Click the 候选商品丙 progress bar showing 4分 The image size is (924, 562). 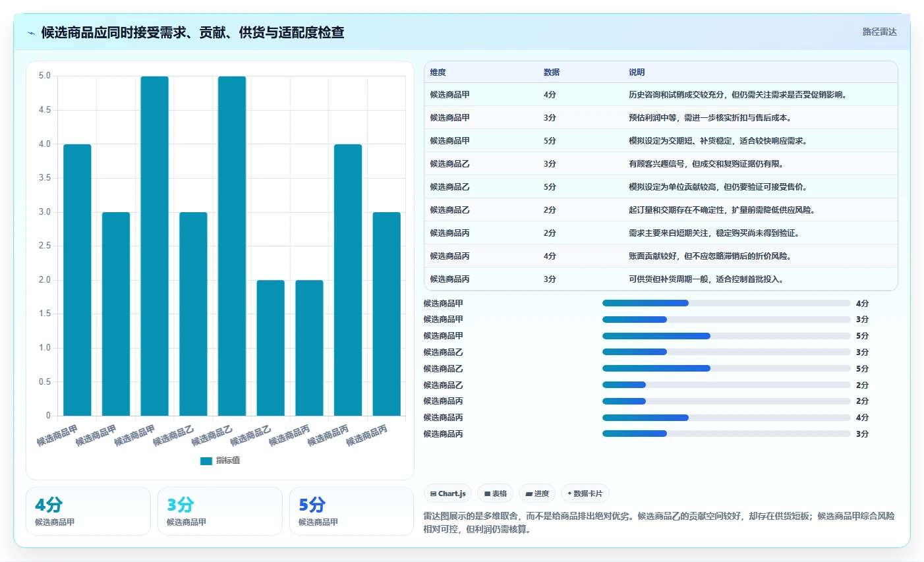tap(726, 418)
